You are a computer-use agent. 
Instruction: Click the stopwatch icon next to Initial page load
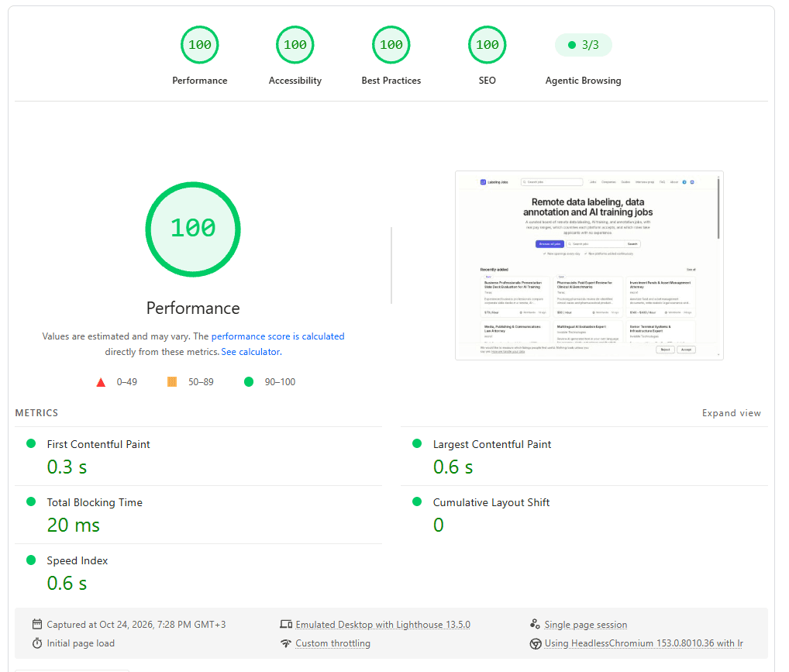pos(37,643)
